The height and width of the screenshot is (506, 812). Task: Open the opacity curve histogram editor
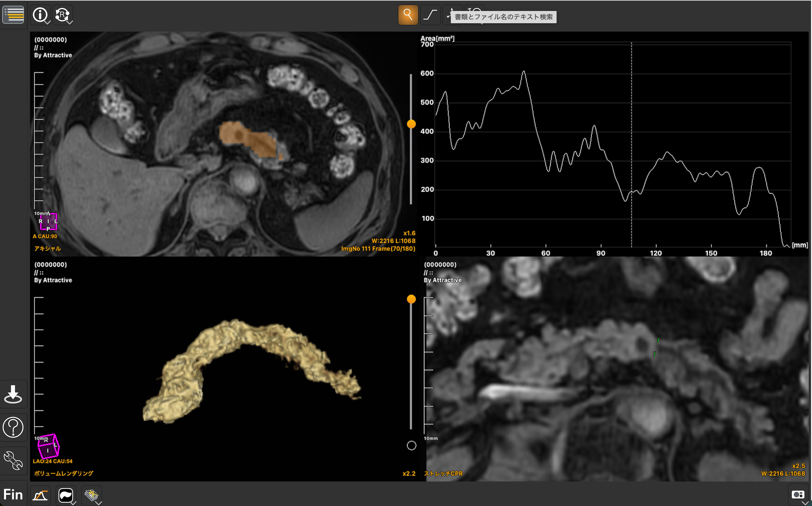tap(40, 495)
